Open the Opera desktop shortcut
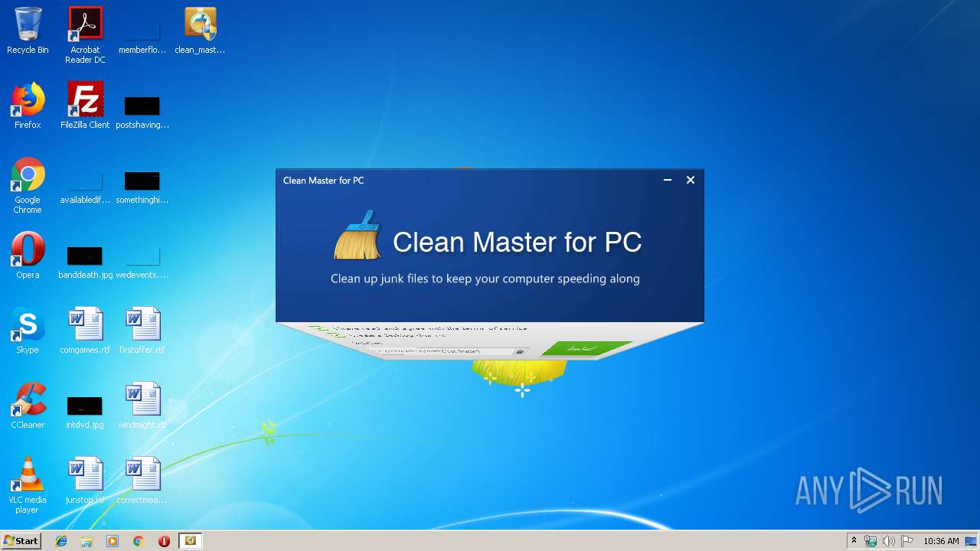The width and height of the screenshot is (980, 551). [x=28, y=256]
